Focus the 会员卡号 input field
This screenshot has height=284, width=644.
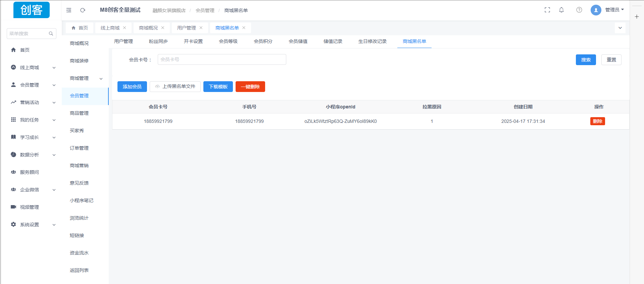[222, 59]
